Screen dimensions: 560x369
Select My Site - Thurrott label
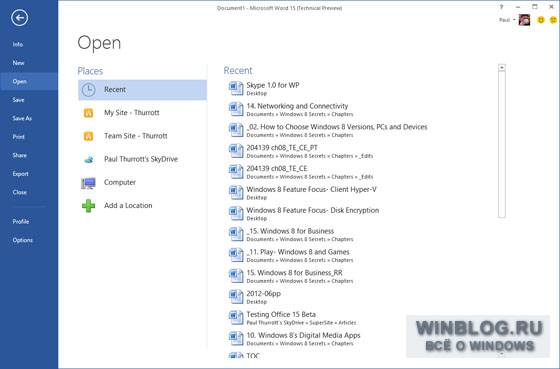click(x=132, y=113)
